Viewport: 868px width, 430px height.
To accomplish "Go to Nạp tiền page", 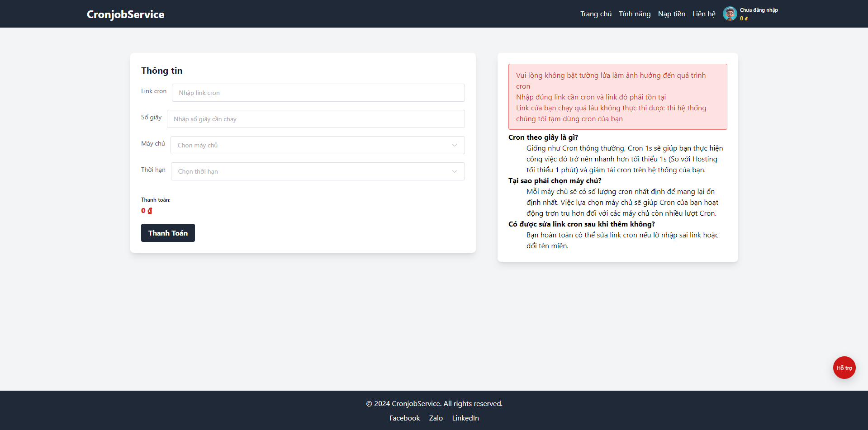I will click(671, 14).
